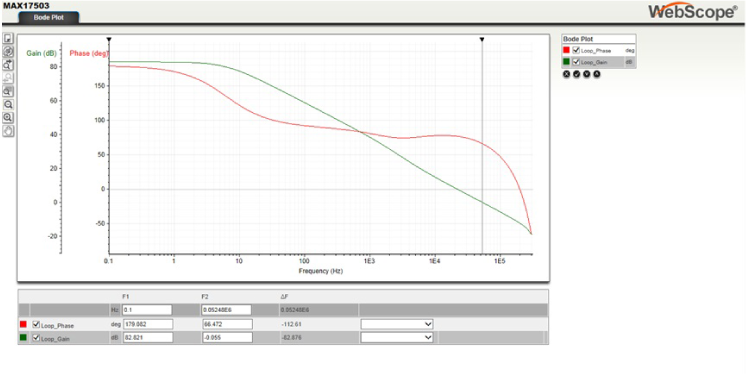Uncheck Loop_Gain in the Bode Plot legend

tap(576, 62)
